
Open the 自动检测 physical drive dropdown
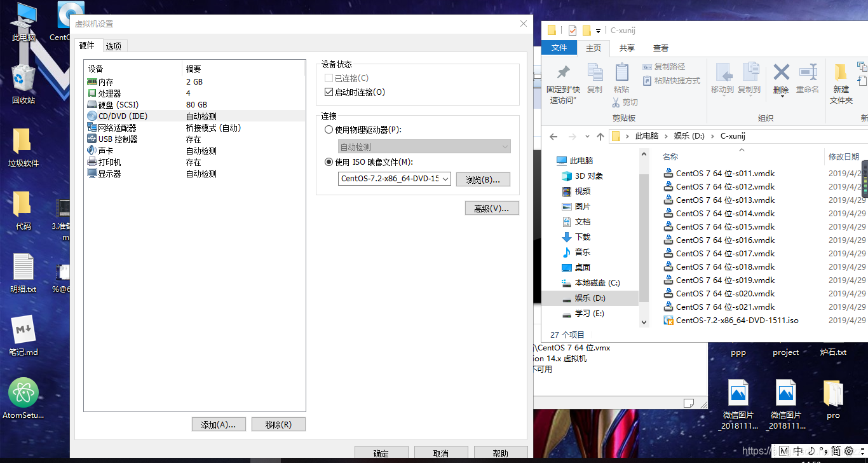(x=505, y=147)
